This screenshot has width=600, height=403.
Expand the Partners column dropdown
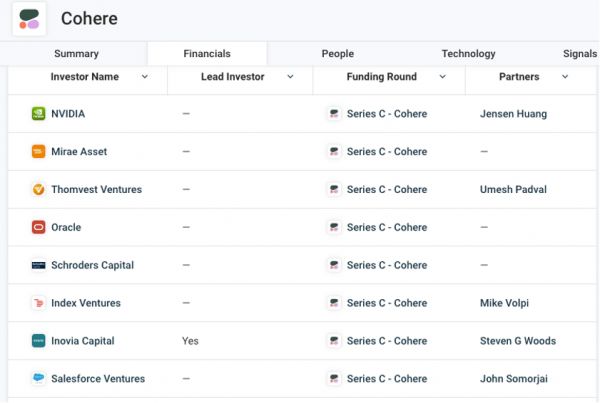[565, 77]
